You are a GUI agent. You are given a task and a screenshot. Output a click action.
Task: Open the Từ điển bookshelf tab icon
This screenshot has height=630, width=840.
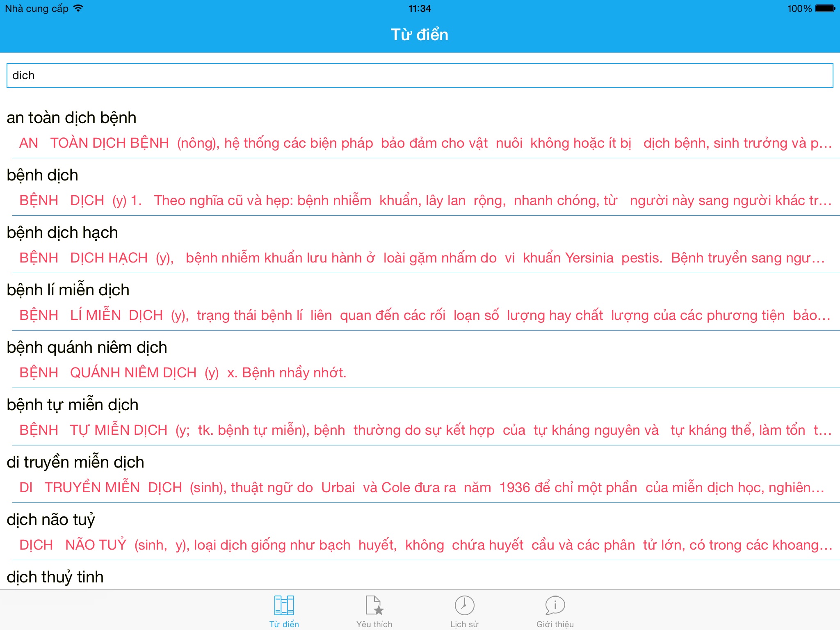click(x=284, y=606)
